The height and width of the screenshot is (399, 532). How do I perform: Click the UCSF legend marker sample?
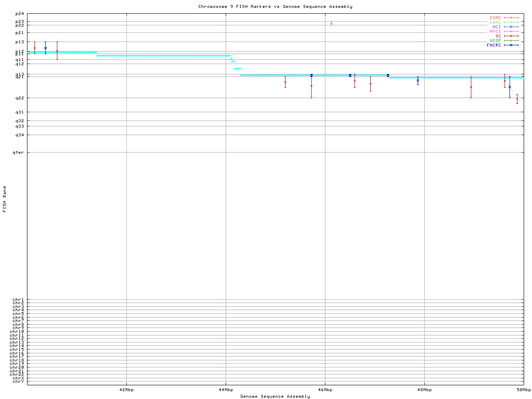511,41
